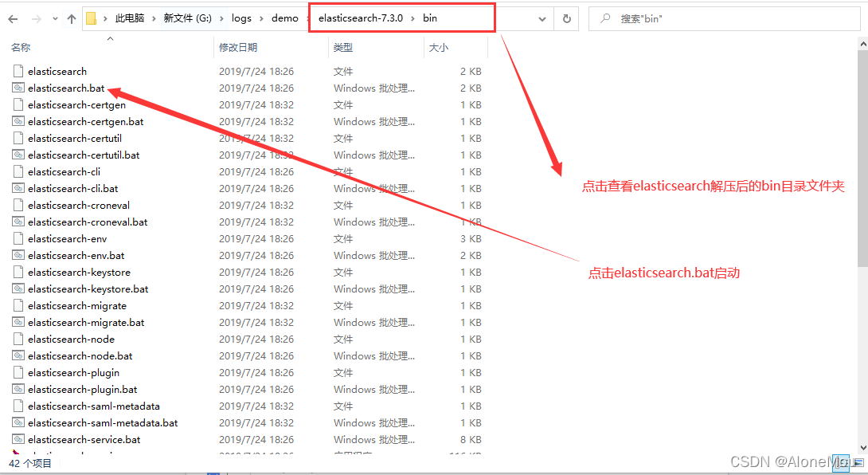Sort files by 名称 column header

point(21,48)
